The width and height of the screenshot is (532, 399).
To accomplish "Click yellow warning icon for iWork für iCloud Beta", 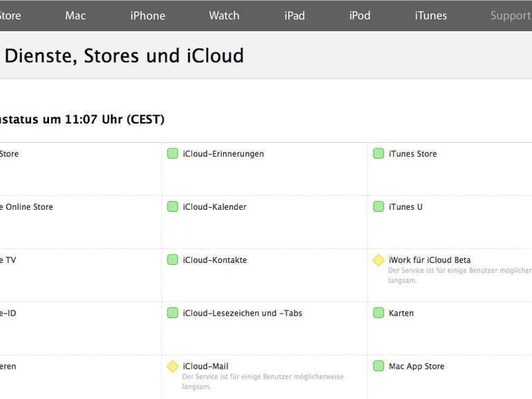I will [379, 260].
